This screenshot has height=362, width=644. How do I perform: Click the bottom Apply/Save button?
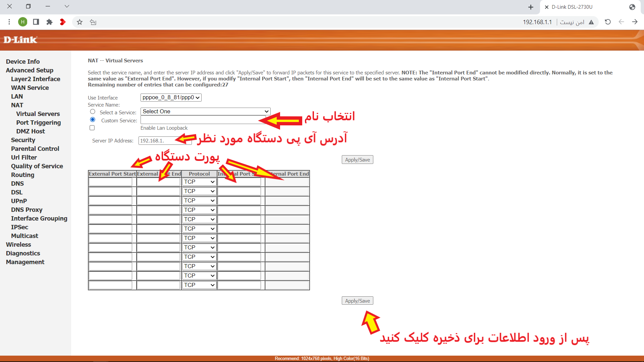(357, 301)
